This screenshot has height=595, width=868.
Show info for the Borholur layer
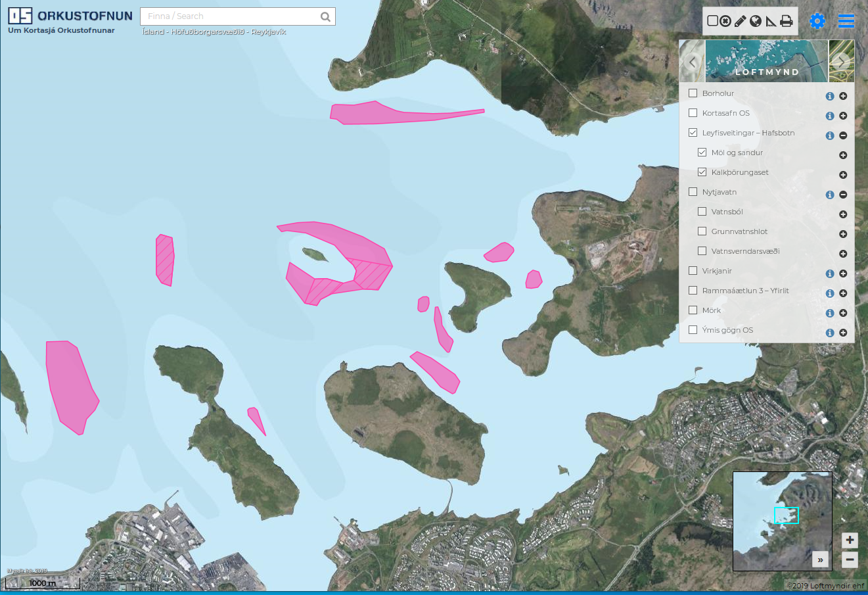[x=830, y=96]
